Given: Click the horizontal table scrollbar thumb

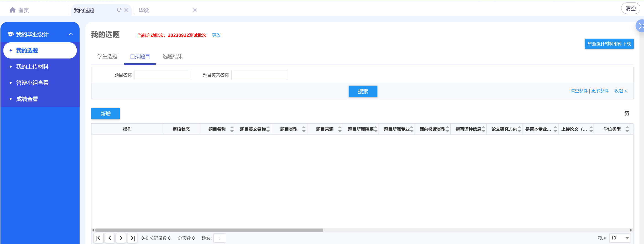Looking at the screenshot, I should pyautogui.click(x=209, y=230).
